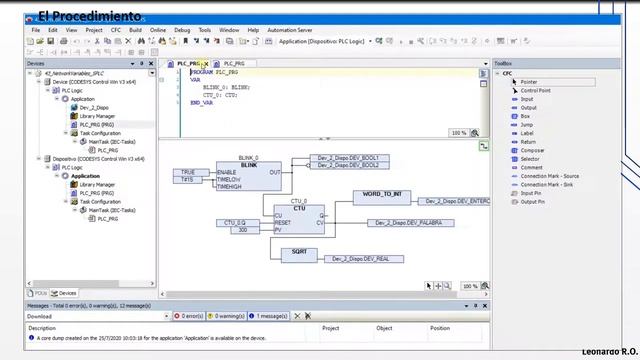The image size is (640, 360).
Task: Open the Online menu
Action: [158, 30]
